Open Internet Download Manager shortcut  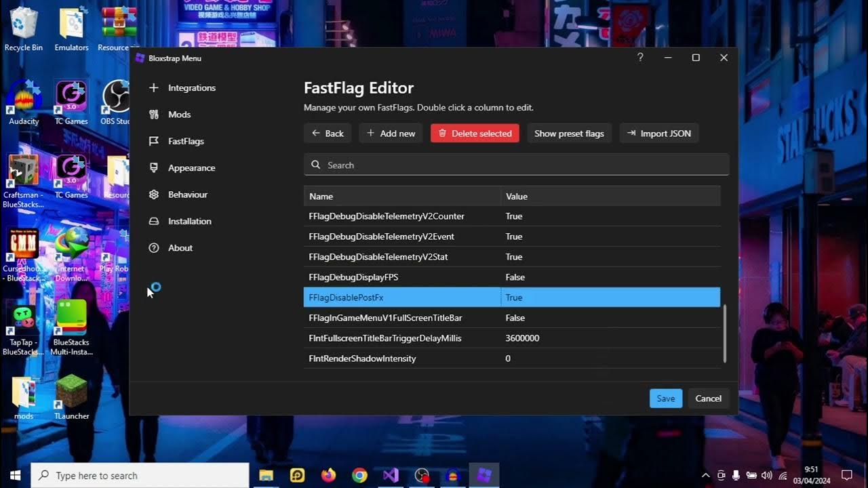click(71, 254)
